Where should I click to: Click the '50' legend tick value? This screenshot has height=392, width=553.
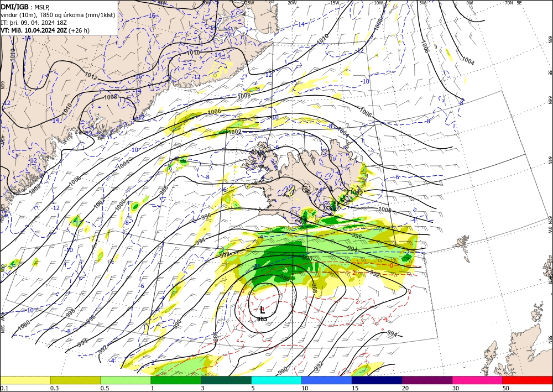click(506, 388)
